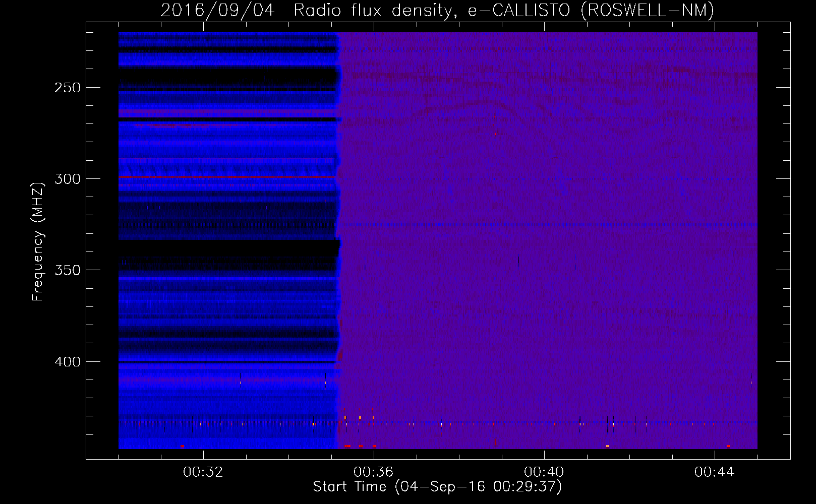
Task: Click the plot title 'Radio flux density, e-CALLISTO (ROSWELL-NM)'
Action: [504, 10]
